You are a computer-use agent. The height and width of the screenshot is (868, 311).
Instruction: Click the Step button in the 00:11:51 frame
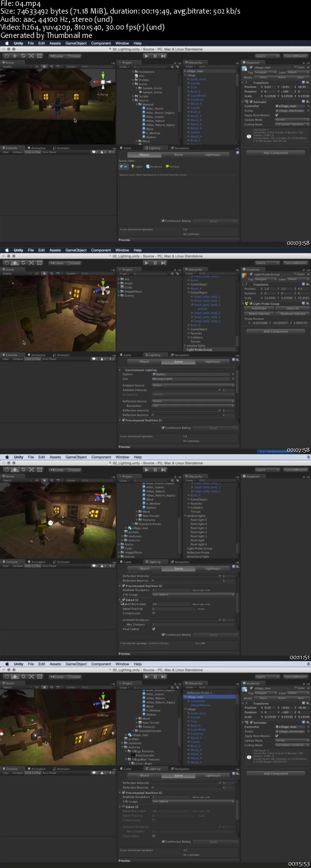tap(163, 470)
